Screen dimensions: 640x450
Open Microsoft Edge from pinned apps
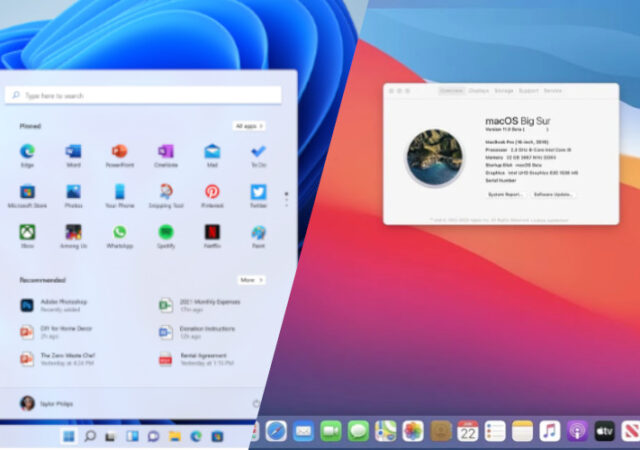27,152
